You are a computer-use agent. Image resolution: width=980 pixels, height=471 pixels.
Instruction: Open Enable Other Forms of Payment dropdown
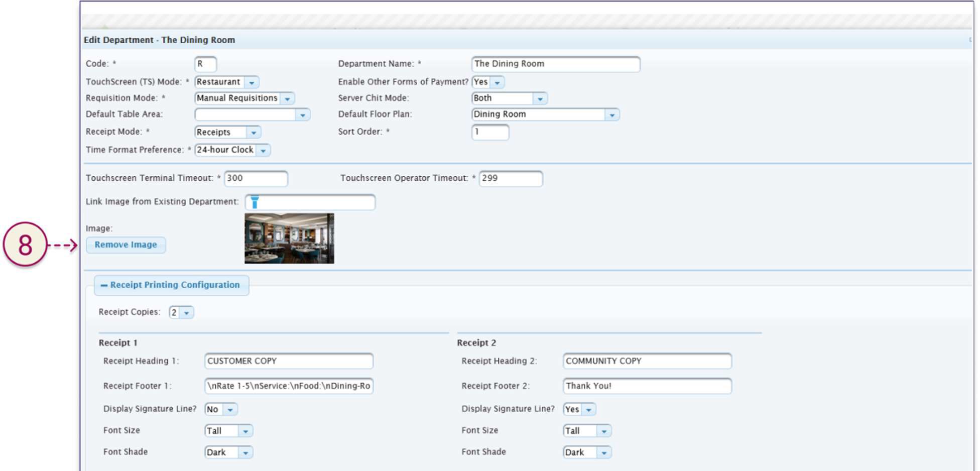point(497,82)
